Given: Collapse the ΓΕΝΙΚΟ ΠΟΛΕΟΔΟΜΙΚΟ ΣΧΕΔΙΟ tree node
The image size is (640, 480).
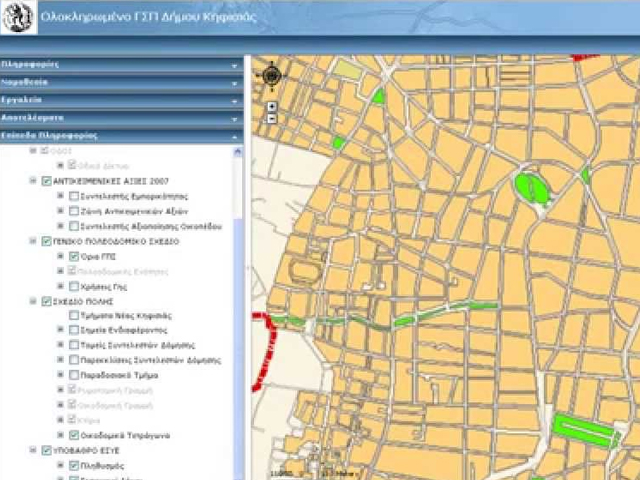Looking at the screenshot, I should [x=34, y=241].
